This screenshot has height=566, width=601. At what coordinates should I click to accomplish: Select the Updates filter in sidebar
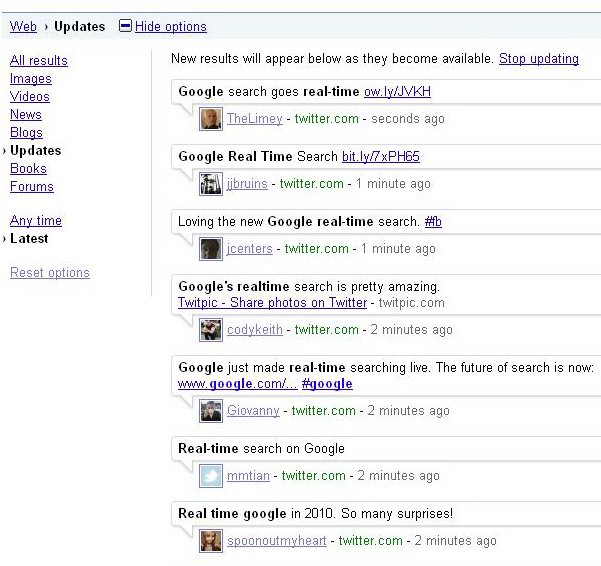[x=36, y=151]
